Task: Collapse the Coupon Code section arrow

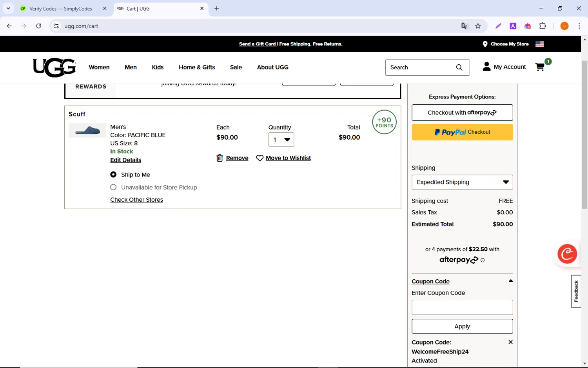Action: [x=510, y=281]
